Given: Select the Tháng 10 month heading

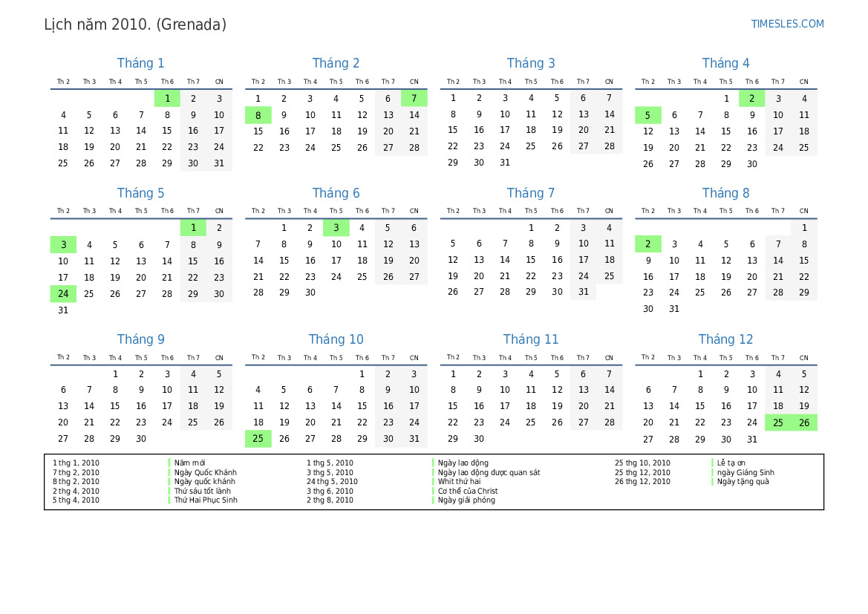Looking at the screenshot, I should (336, 339).
